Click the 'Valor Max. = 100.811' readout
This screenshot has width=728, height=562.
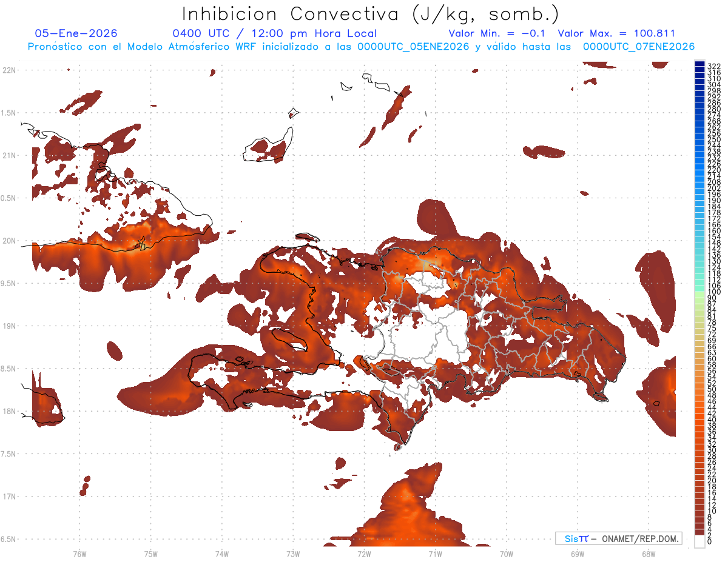click(616, 34)
